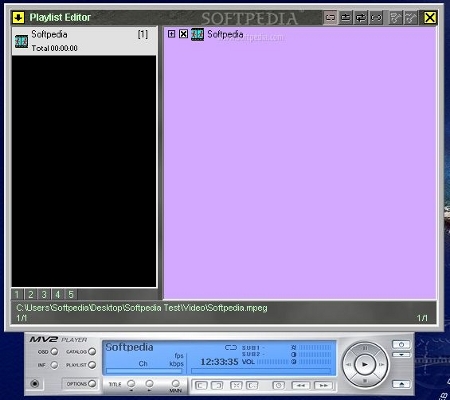This screenshot has width=450, height=400.
Task: Skip to next via right of the wheel
Action: tap(382, 365)
